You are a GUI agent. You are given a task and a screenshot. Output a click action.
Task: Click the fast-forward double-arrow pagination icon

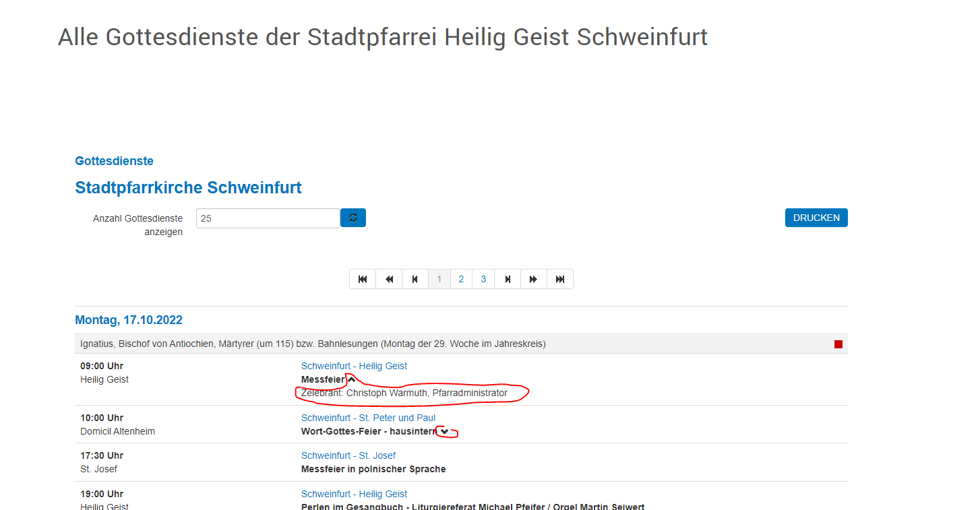533,279
